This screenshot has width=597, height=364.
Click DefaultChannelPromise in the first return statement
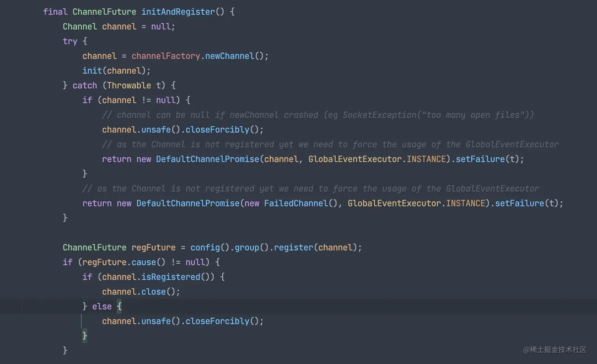(207, 159)
